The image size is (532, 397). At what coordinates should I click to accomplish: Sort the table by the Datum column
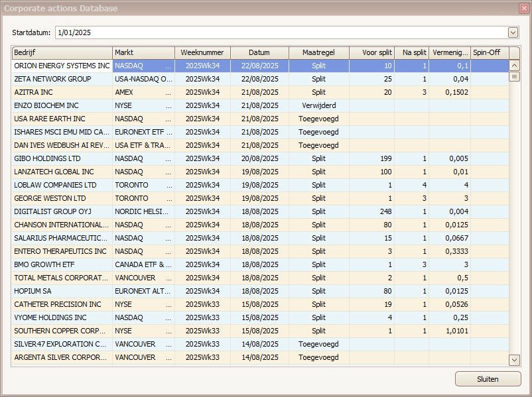260,52
